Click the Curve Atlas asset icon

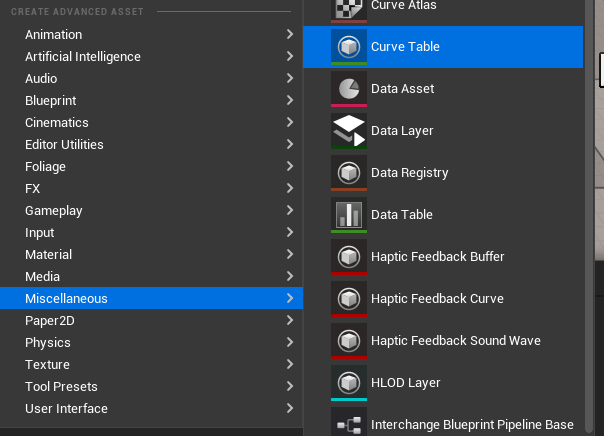click(x=349, y=6)
